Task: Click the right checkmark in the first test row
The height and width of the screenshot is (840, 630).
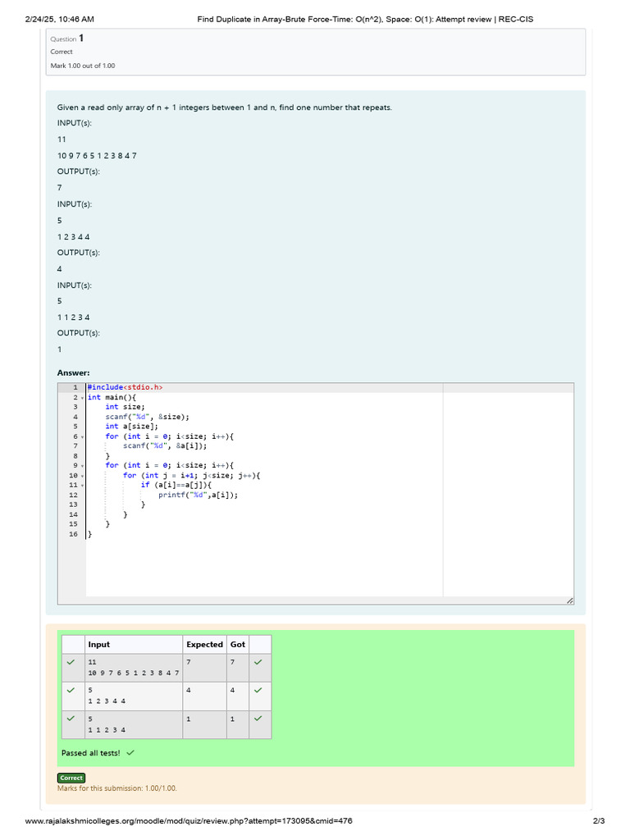Action: pyautogui.click(x=258, y=661)
